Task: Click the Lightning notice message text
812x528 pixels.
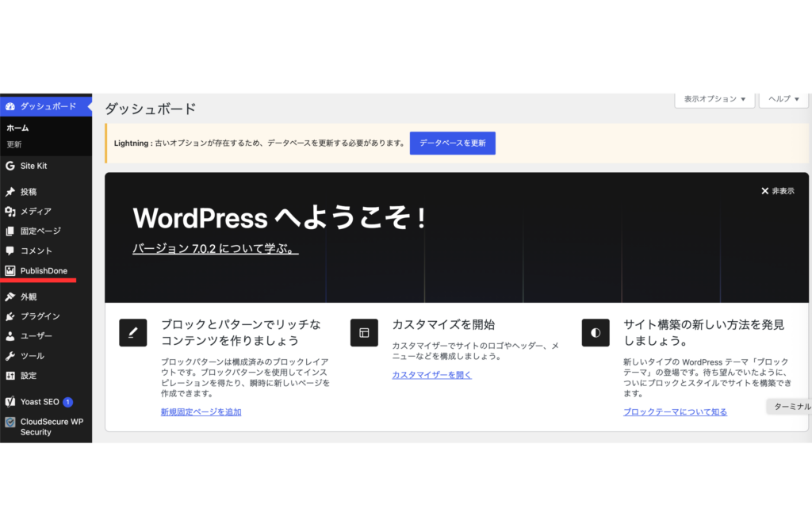Action: tap(259, 143)
